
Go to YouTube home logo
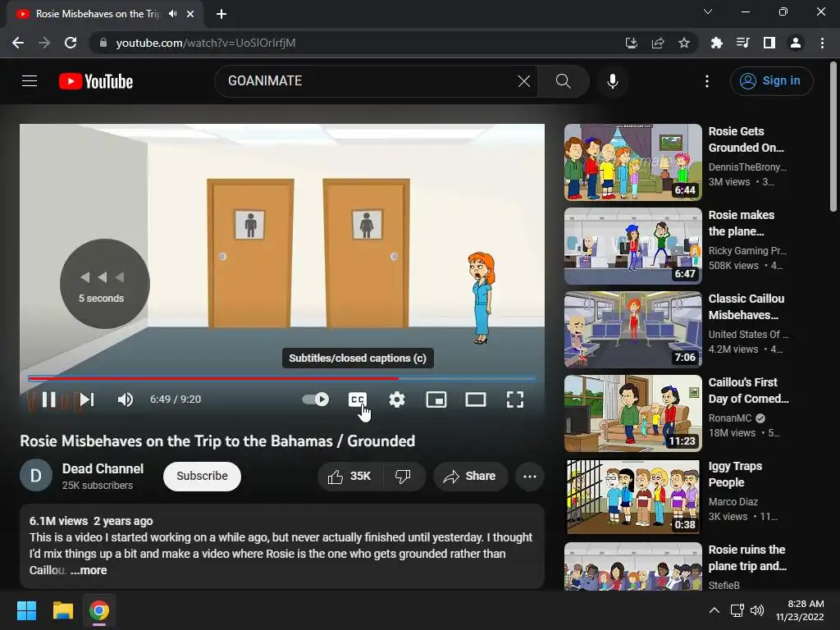pyautogui.click(x=96, y=81)
